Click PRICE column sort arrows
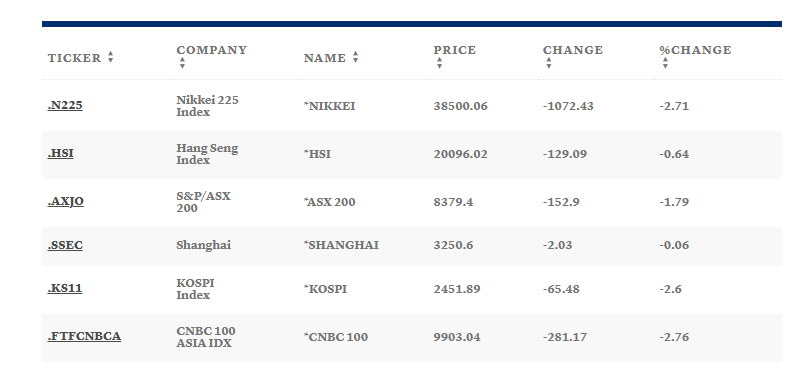This screenshot has height=368, width=806. pos(439,63)
